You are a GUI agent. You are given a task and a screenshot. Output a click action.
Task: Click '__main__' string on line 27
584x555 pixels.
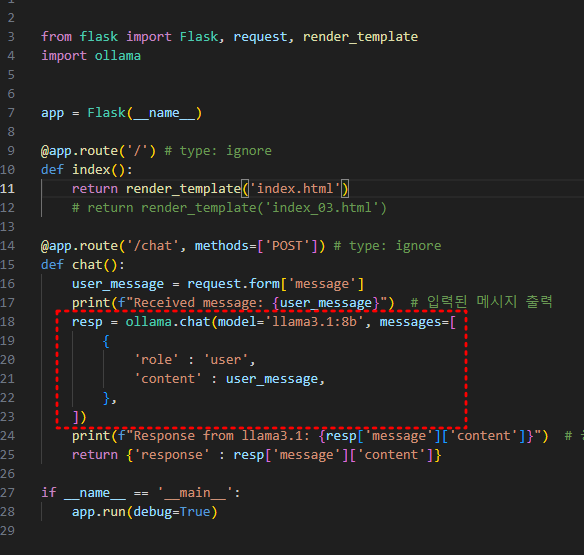195,492
